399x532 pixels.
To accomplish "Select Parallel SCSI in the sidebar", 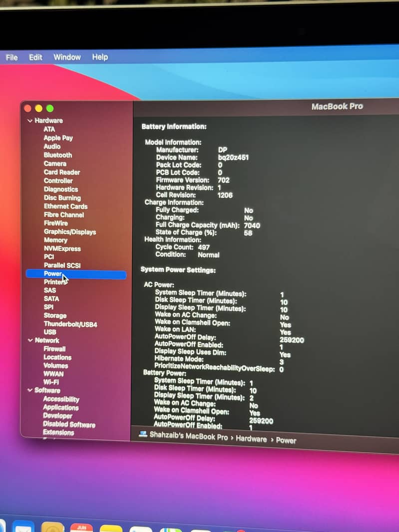I will coord(62,266).
